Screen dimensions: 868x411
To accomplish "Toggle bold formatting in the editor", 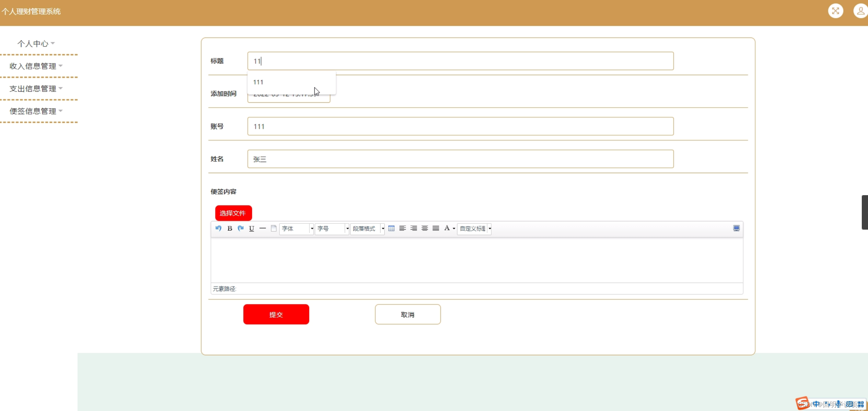I will click(230, 228).
